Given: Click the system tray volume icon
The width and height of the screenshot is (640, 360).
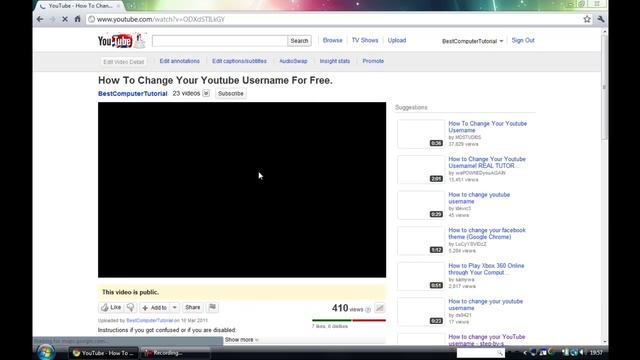Looking at the screenshot, I should point(582,352).
